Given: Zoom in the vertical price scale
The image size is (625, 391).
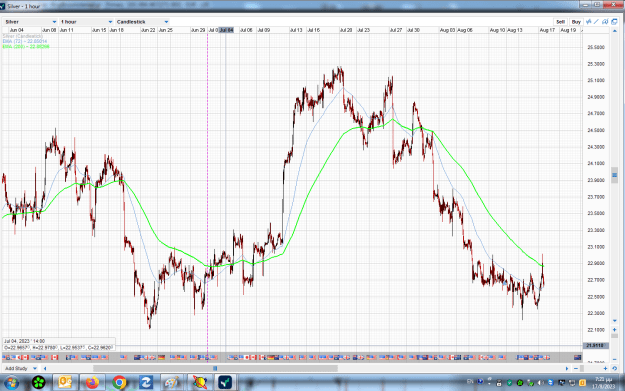Looking at the screenshot, I should click(x=614, y=330).
